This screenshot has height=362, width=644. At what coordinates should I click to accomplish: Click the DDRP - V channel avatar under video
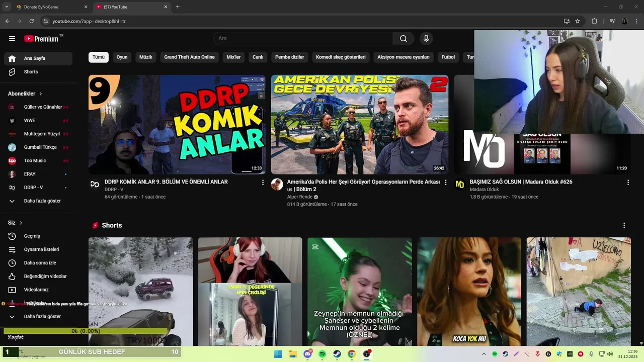tap(95, 185)
